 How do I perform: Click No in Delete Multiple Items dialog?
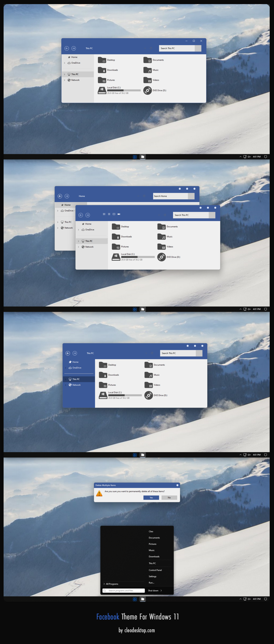click(x=169, y=498)
